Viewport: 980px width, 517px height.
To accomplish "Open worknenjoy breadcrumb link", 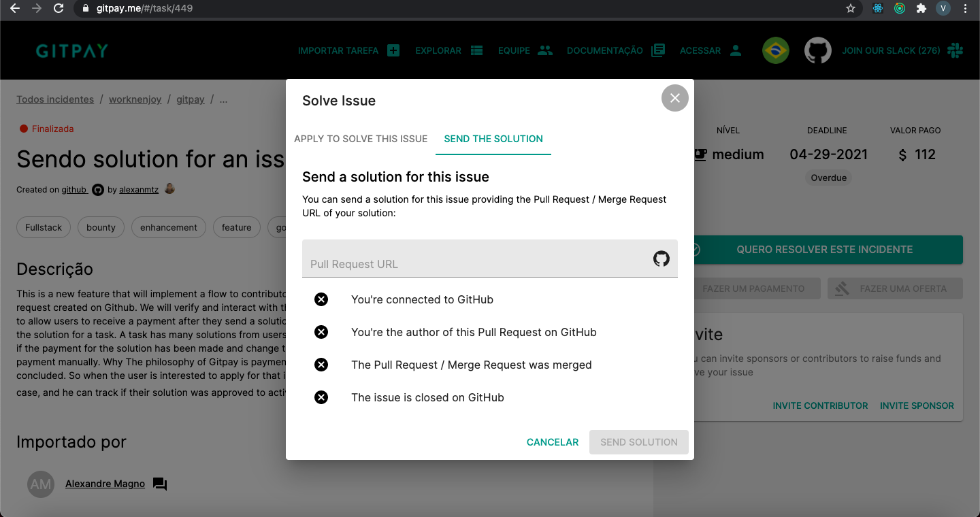I will 135,99.
